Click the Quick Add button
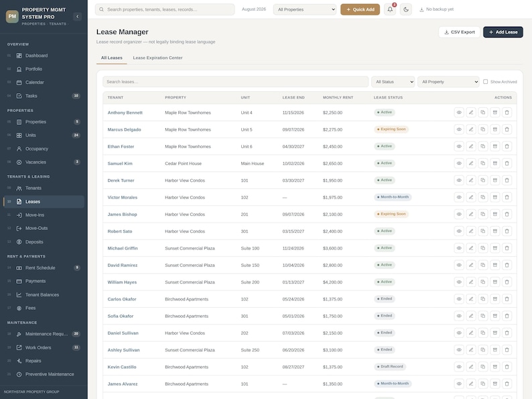 (360, 9)
